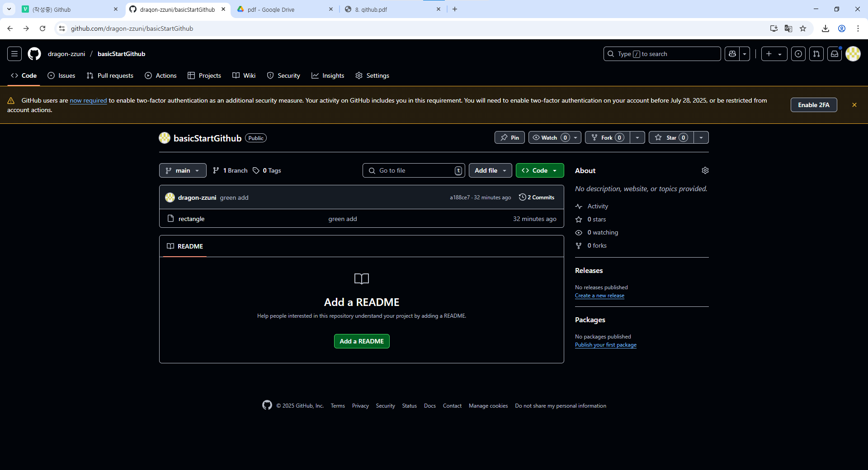The image size is (868, 470).
Task: Expand the Fork options dropdown arrow
Action: [637, 137]
